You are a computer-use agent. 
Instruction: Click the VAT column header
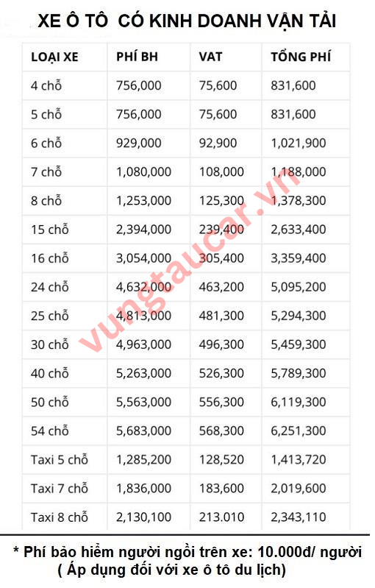click(210, 57)
